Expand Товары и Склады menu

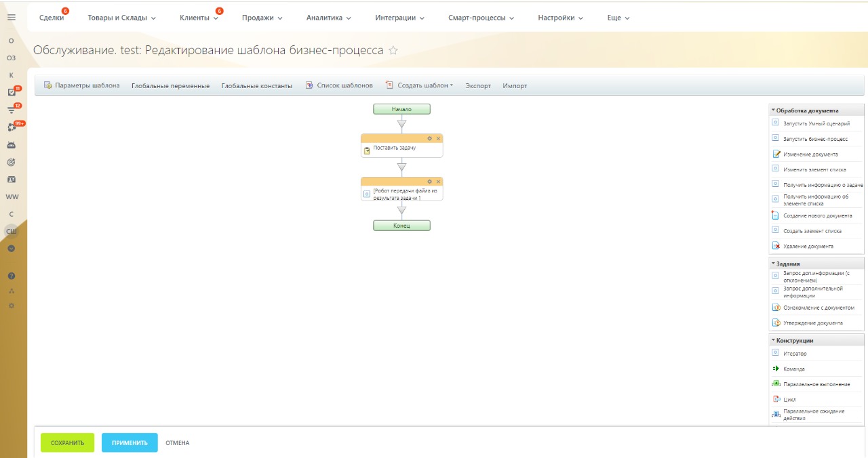pyautogui.click(x=122, y=18)
